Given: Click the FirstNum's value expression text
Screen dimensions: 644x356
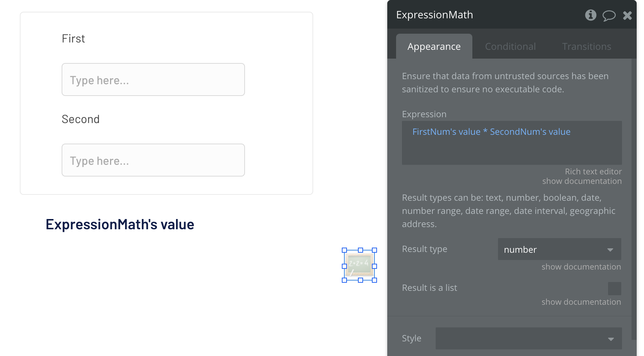Looking at the screenshot, I should 446,132.
